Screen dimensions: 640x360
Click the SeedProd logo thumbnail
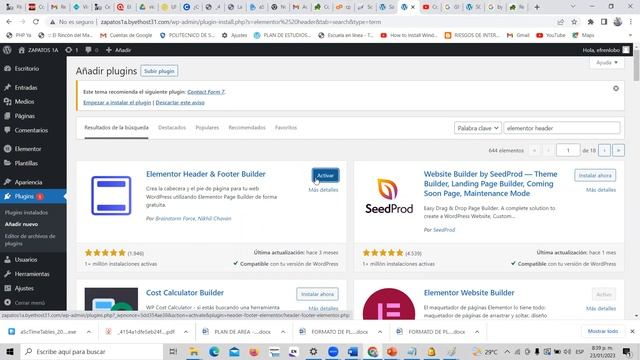click(x=389, y=196)
